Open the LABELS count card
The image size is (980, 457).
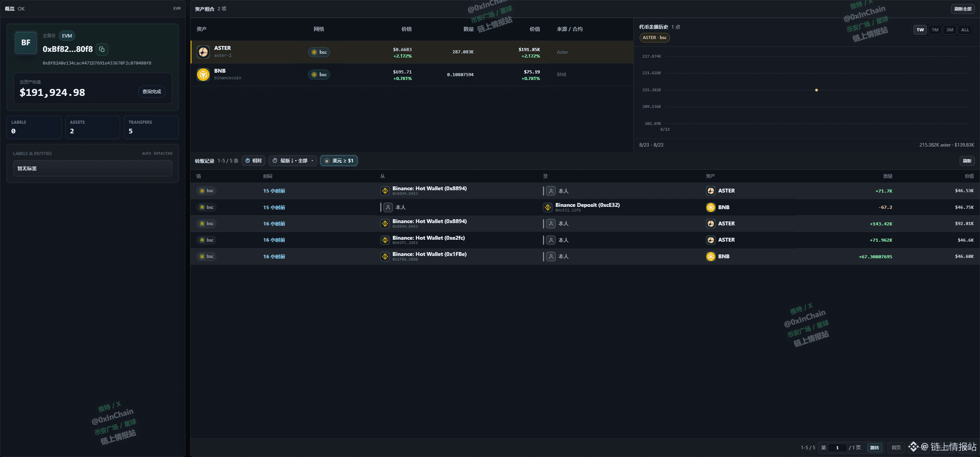click(x=34, y=127)
